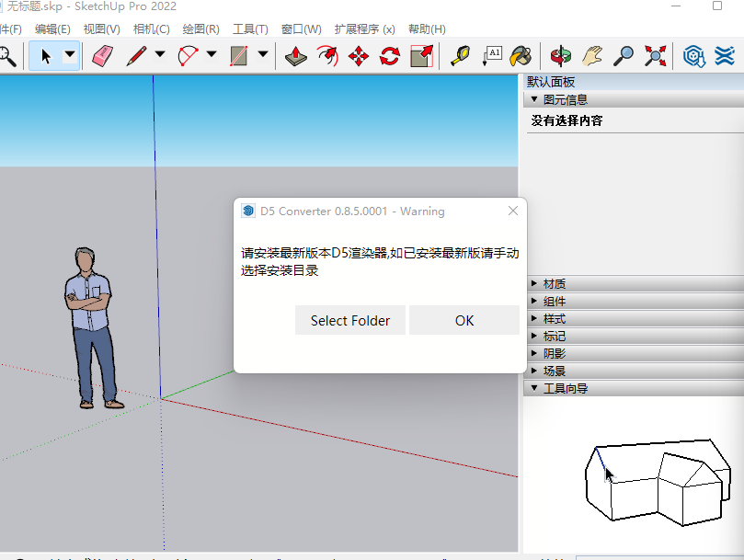Open the 工具(T) menu
The height and width of the screenshot is (560, 744).
pos(250,29)
